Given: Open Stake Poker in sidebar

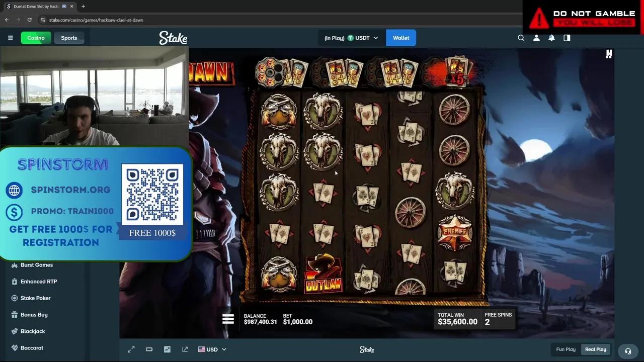Looking at the screenshot, I should (35, 298).
